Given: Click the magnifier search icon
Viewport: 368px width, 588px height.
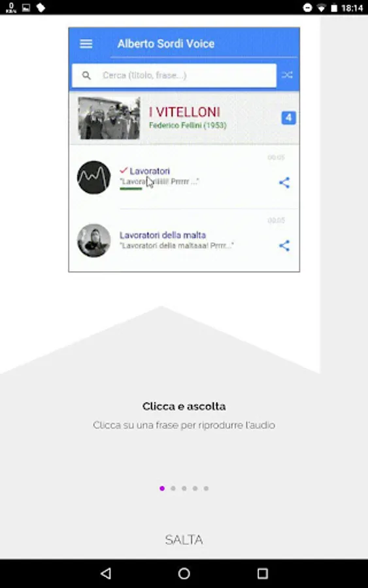Looking at the screenshot, I should [x=86, y=75].
